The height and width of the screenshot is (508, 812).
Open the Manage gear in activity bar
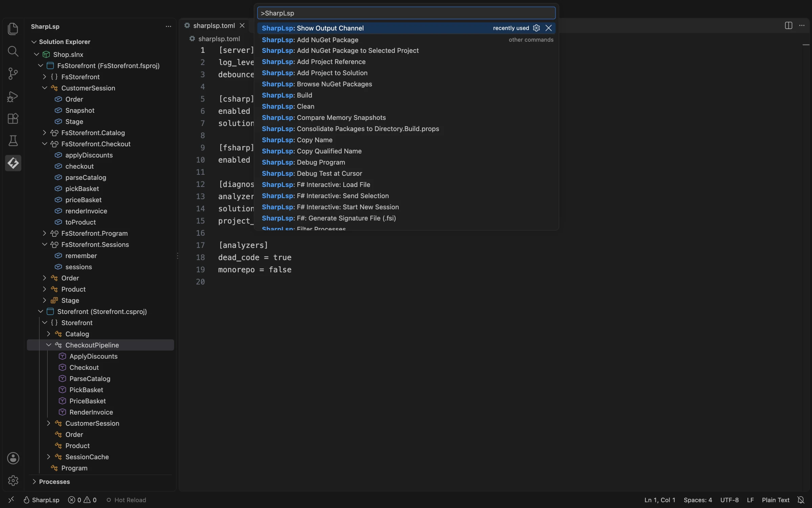coord(13,481)
